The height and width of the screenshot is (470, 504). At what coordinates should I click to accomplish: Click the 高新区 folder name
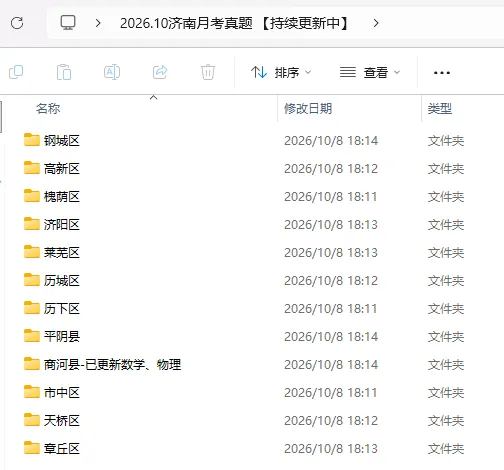[x=62, y=169]
